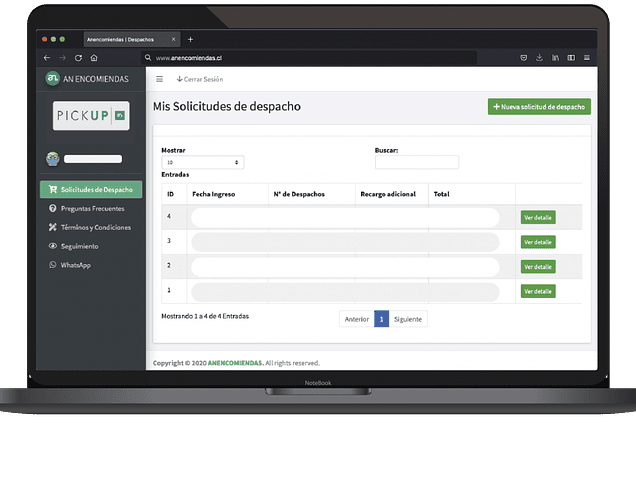
Task: Open Firefox downloads icon
Action: (540, 58)
